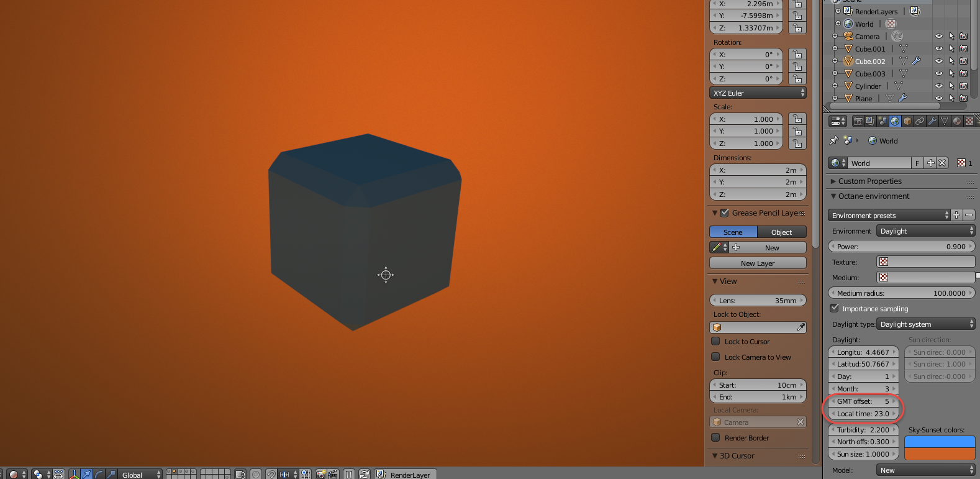980x479 pixels.
Task: Click the F fake user button for World
Action: tap(917, 163)
